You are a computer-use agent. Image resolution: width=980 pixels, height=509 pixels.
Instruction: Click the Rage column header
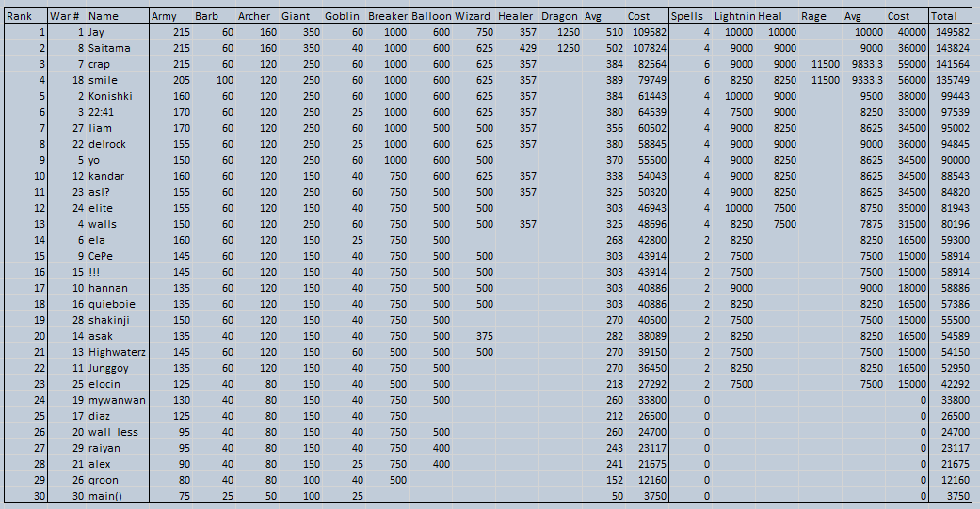813,16
